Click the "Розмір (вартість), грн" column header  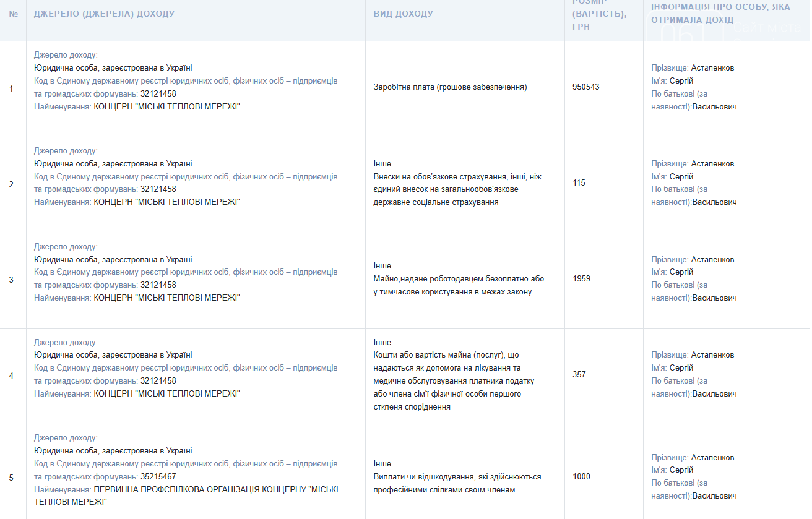coord(599,14)
